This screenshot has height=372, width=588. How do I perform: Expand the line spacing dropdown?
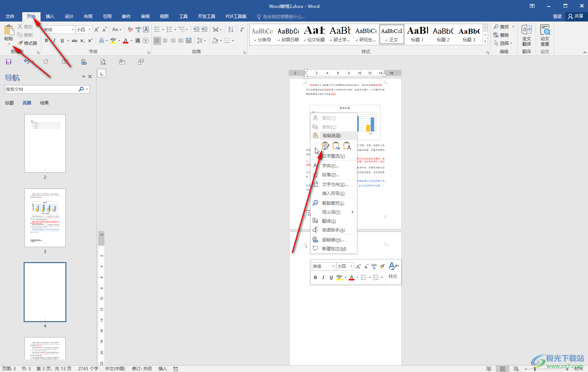205,41
